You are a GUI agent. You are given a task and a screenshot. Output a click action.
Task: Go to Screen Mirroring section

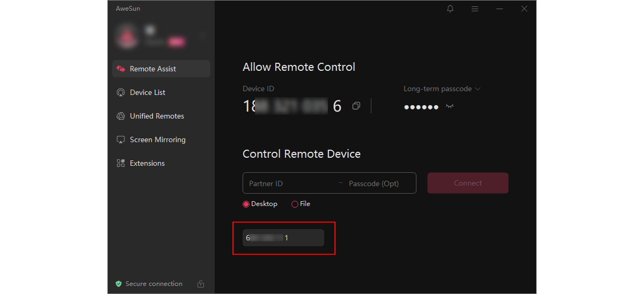[x=157, y=139]
